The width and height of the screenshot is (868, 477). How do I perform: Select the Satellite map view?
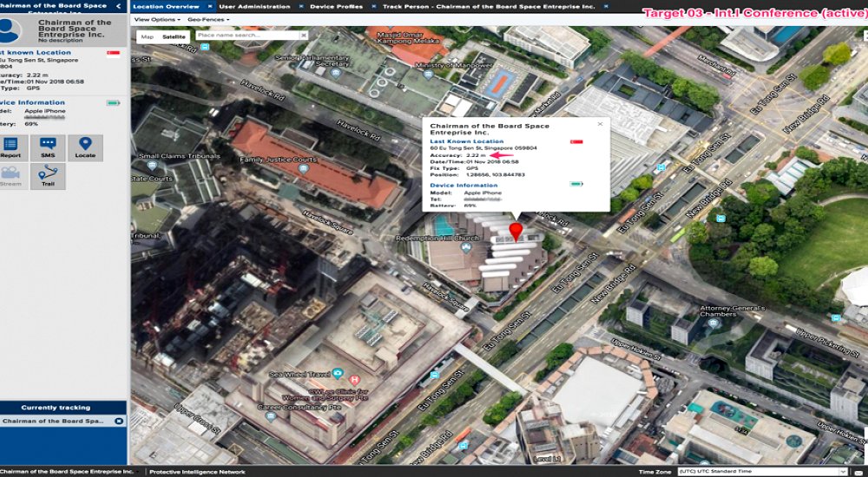pos(174,37)
